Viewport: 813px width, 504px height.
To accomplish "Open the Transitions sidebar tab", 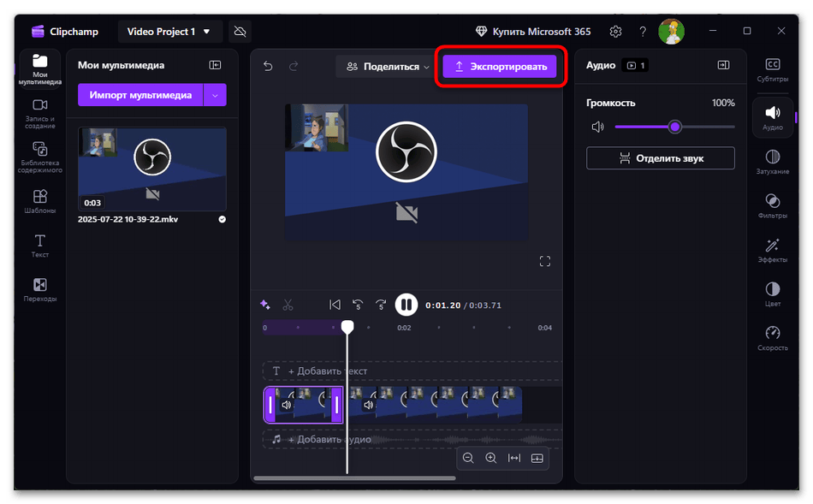I will pyautogui.click(x=40, y=289).
